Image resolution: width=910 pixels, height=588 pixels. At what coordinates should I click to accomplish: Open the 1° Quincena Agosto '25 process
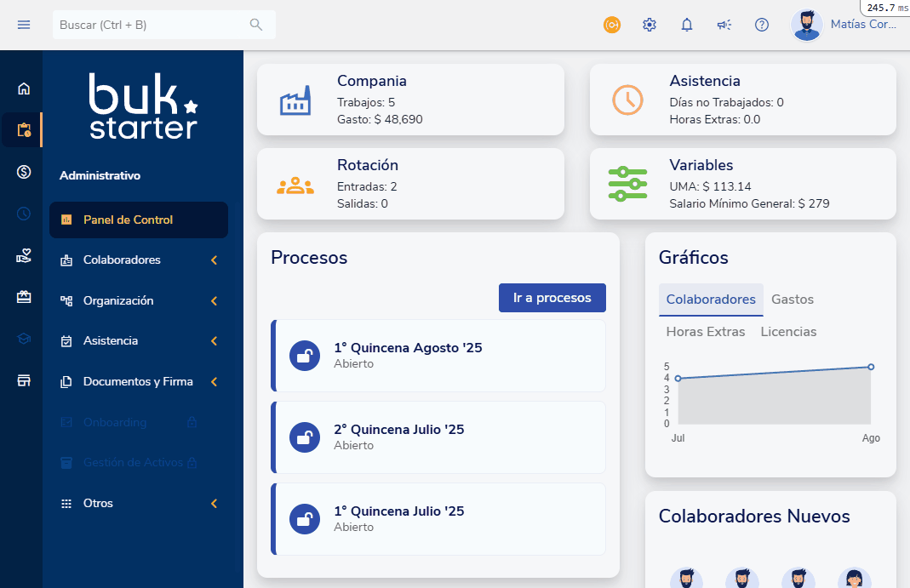pos(438,356)
